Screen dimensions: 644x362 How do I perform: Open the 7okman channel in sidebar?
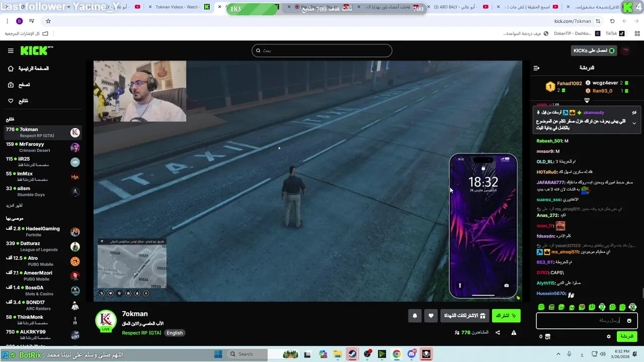click(43, 133)
